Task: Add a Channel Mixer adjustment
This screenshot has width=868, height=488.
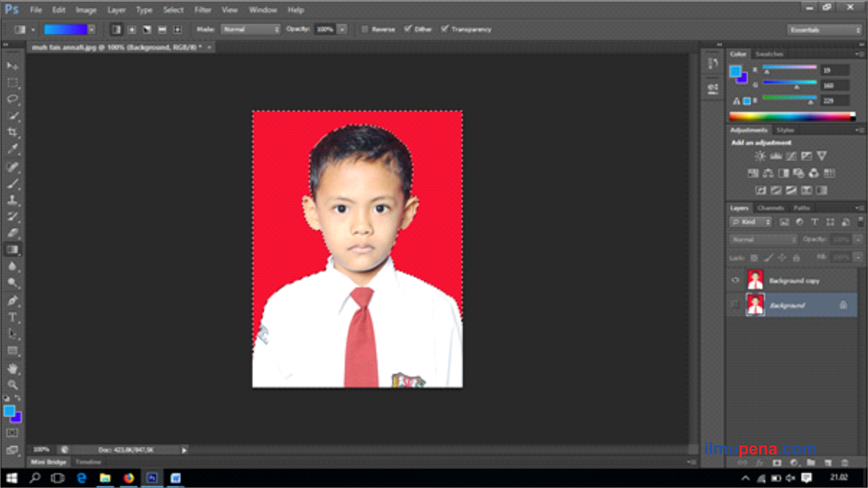Action: coord(814,174)
